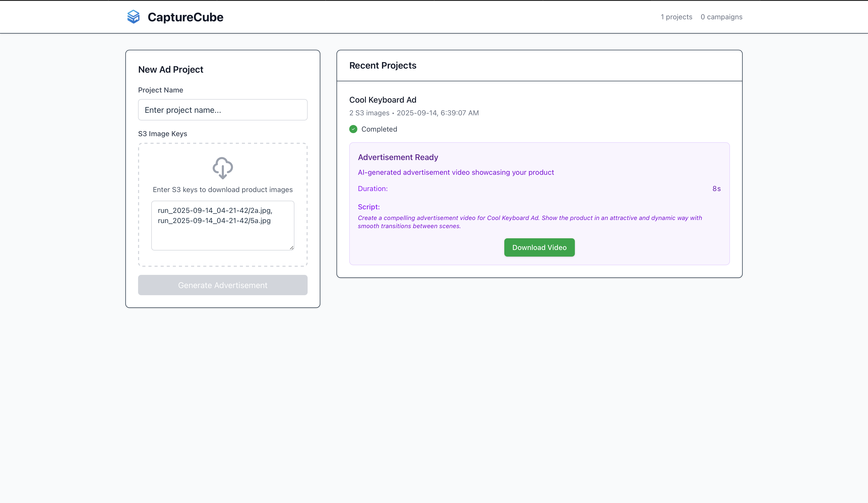Screen dimensions: 868x503
Task: Click the Advertisement Ready heading
Action: click(x=398, y=157)
